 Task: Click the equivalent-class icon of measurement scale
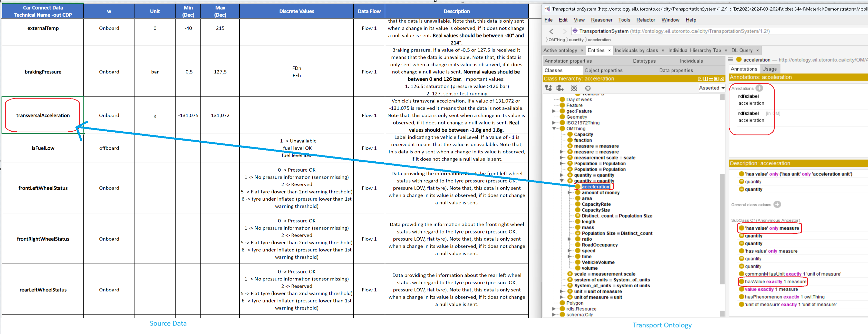coord(570,158)
